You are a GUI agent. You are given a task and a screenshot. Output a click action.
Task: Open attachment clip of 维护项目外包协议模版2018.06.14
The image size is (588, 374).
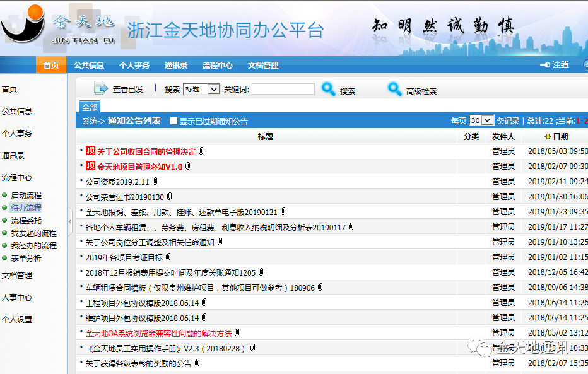(x=204, y=317)
